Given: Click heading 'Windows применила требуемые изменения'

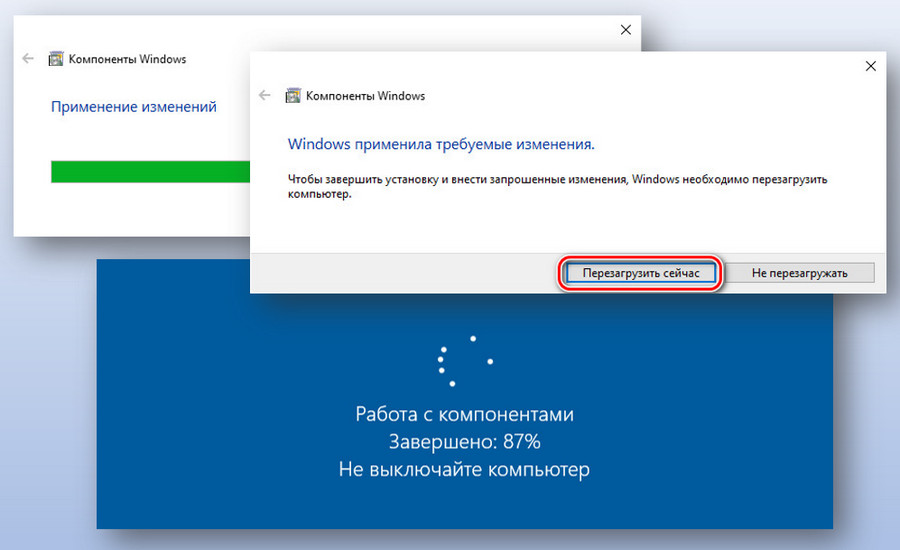Looking at the screenshot, I should (441, 144).
